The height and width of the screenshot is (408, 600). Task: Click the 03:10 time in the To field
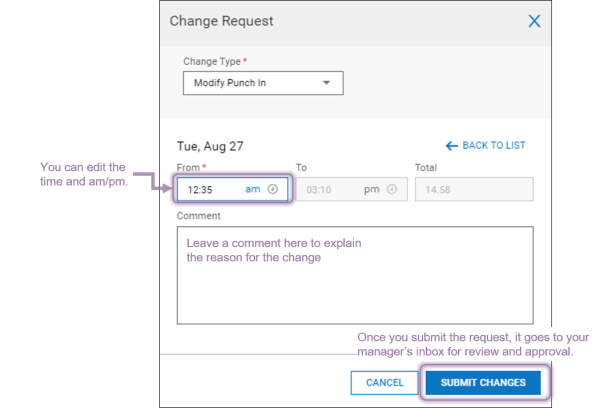click(x=319, y=189)
